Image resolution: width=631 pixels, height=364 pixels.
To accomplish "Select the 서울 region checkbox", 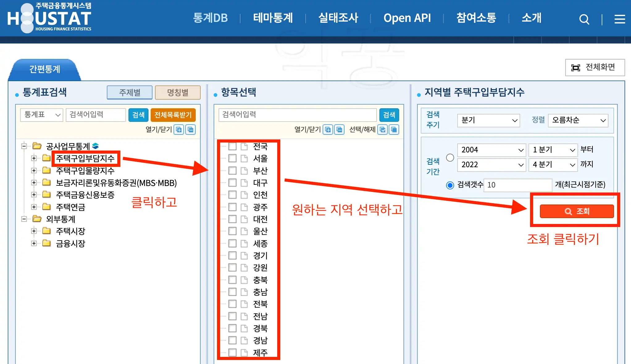I will click(x=232, y=159).
